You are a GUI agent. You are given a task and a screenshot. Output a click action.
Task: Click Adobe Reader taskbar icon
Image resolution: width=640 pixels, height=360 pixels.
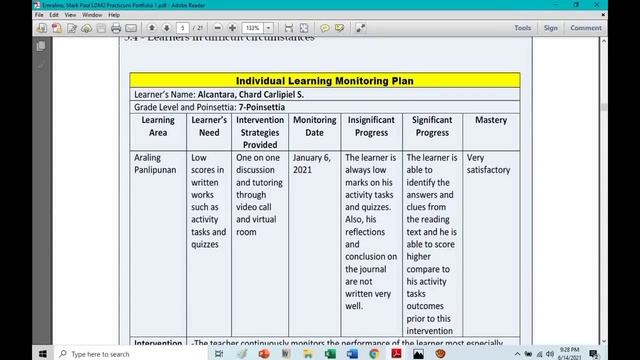click(396, 354)
